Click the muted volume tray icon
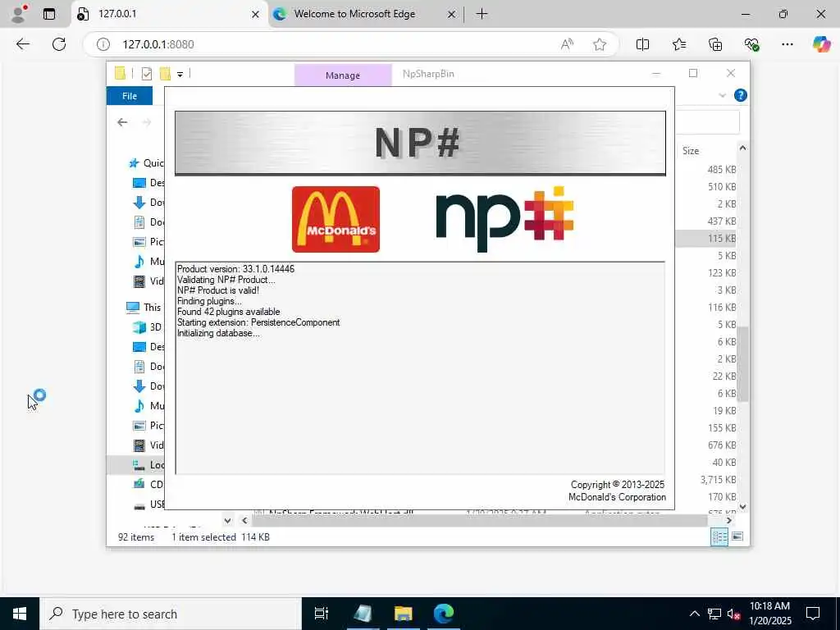The image size is (840, 630). pos(733,614)
